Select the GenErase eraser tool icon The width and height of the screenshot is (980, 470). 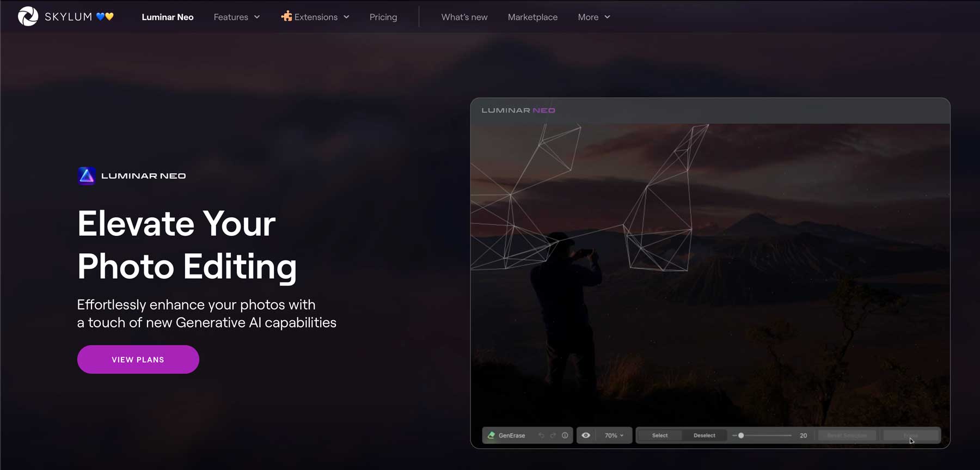[x=492, y=435]
